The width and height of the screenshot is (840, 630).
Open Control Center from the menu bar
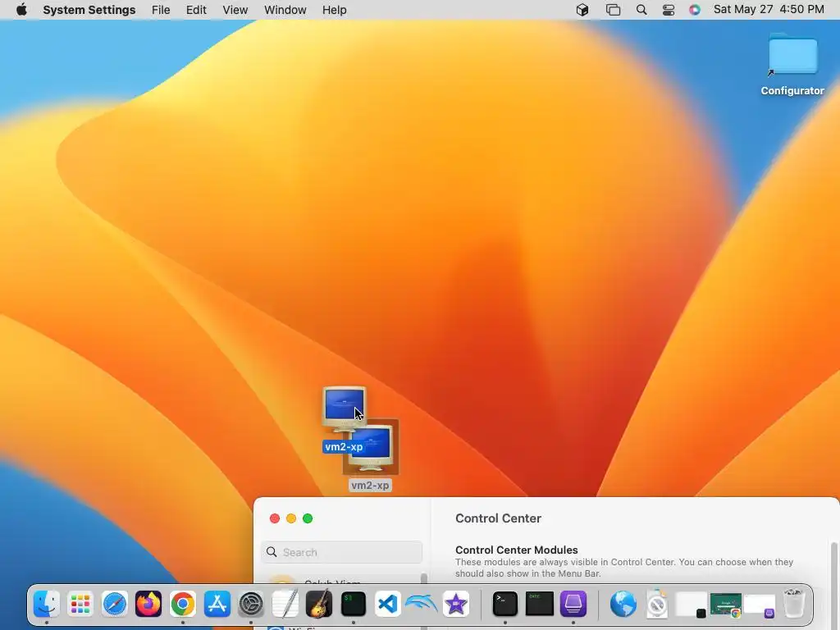pyautogui.click(x=669, y=10)
